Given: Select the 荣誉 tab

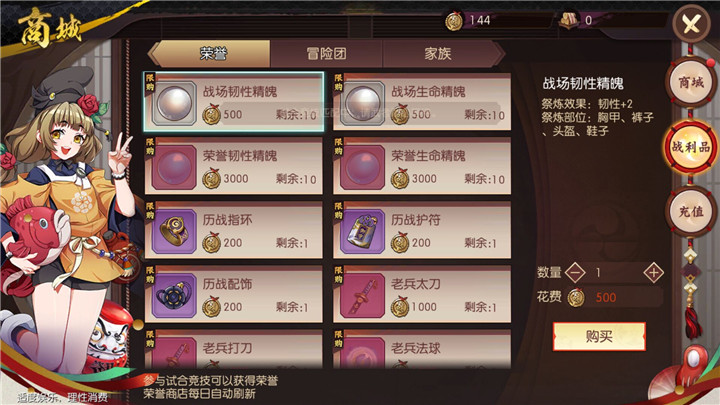Looking at the screenshot, I should click(x=211, y=54).
